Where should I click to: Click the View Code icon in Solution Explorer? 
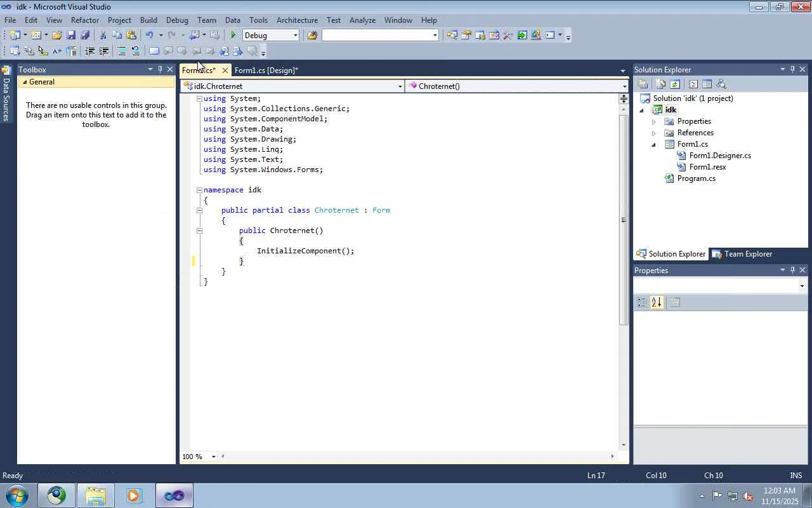coord(693,84)
